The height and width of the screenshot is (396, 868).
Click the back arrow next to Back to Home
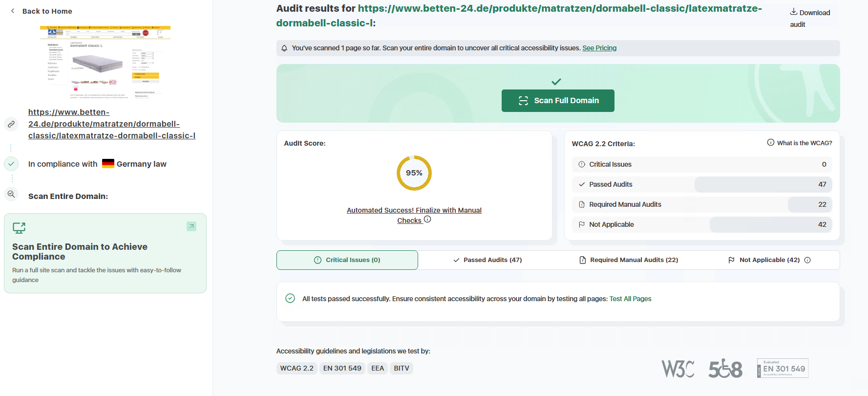coord(13,11)
